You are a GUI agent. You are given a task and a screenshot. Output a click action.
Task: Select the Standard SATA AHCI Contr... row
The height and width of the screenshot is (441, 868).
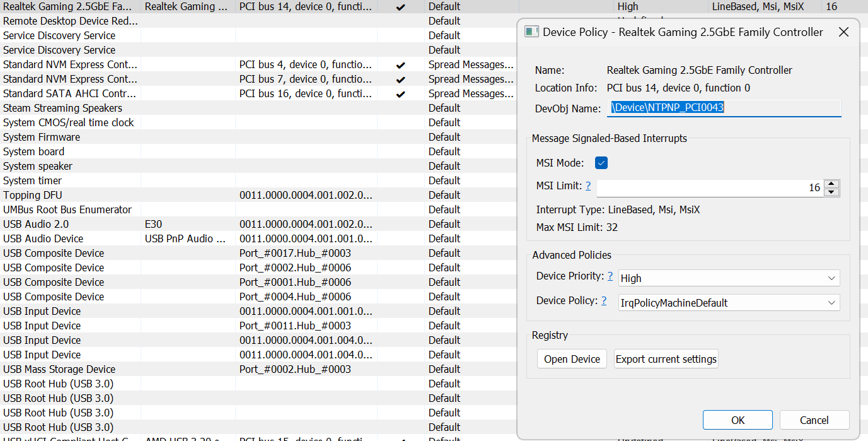pyautogui.click(x=258, y=93)
